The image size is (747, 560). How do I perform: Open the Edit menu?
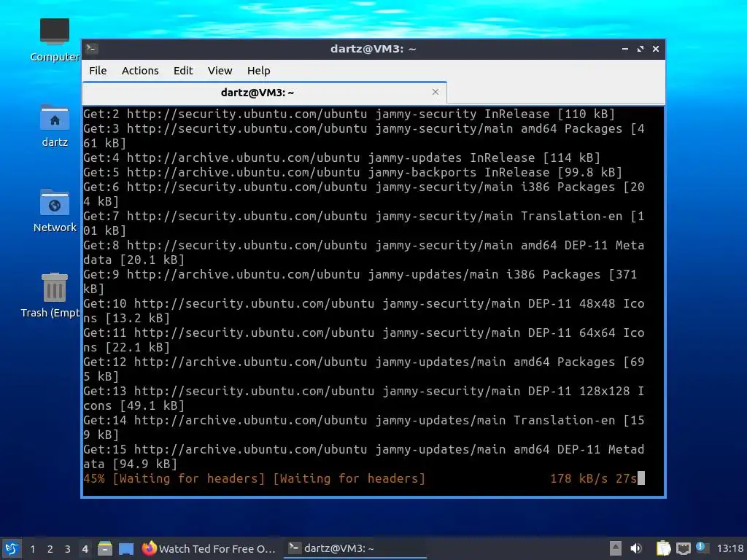(183, 71)
